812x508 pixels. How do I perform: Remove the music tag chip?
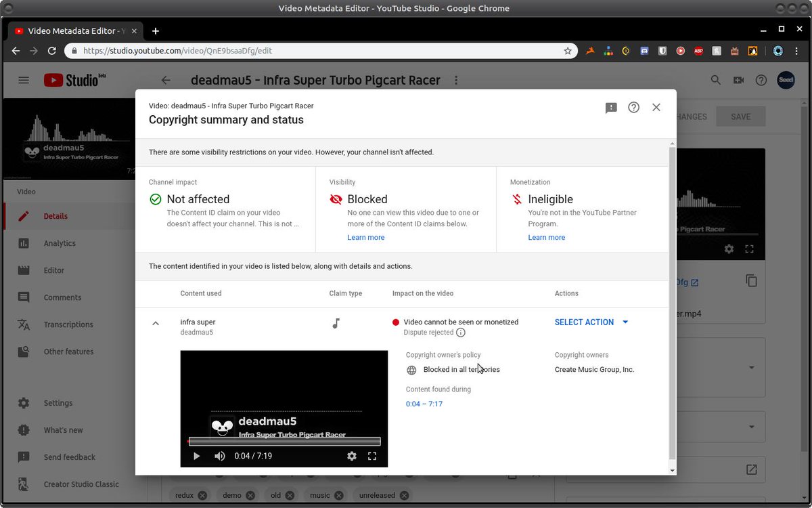coord(339,495)
